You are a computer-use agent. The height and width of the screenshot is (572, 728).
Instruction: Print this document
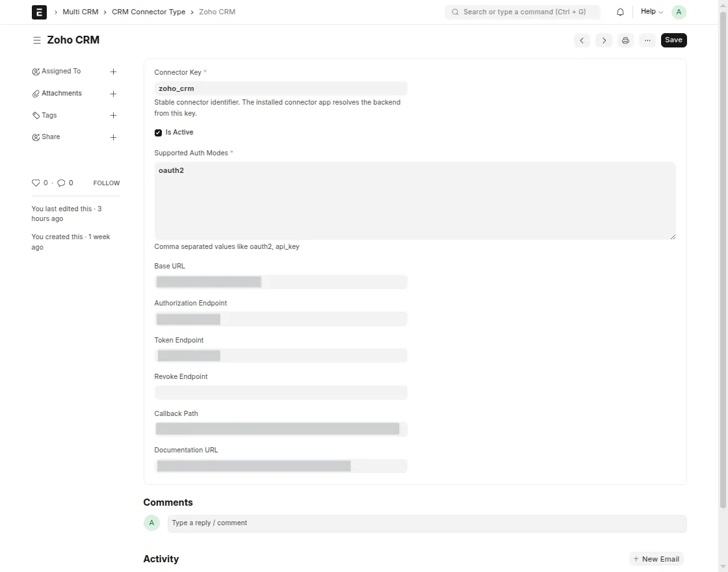tap(625, 40)
